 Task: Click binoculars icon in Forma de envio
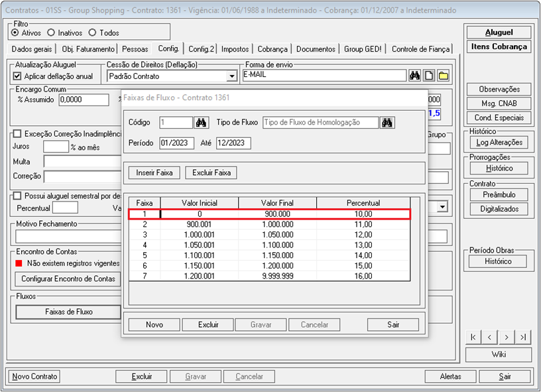[x=415, y=76]
